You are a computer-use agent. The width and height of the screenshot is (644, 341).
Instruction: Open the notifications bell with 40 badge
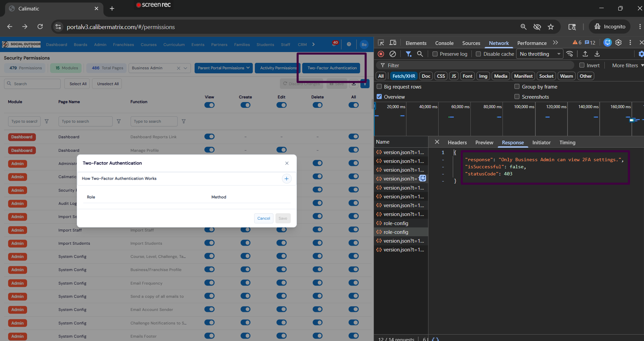334,44
